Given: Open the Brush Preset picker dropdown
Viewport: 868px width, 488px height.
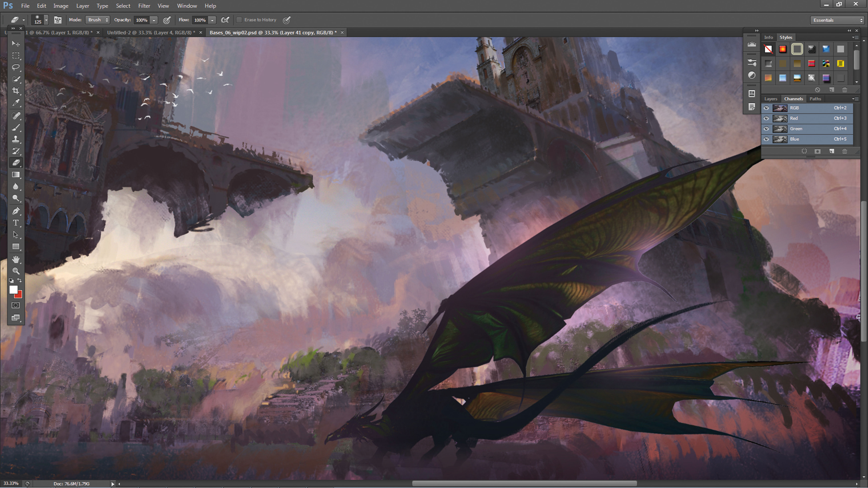Looking at the screenshot, I should tap(46, 20).
